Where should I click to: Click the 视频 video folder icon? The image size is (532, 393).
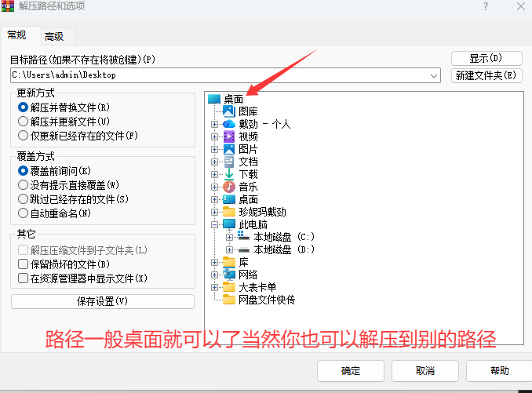229,136
